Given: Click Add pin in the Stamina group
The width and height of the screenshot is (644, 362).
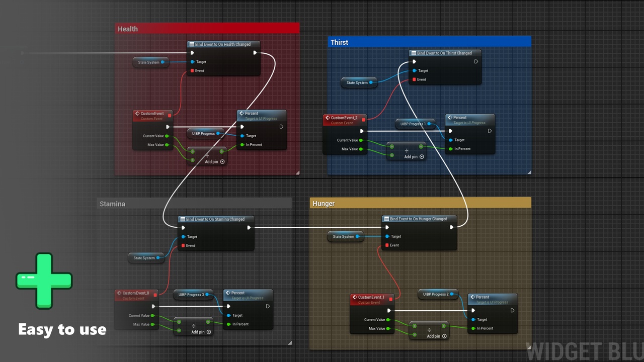Looking at the screenshot, I should coord(201,332).
